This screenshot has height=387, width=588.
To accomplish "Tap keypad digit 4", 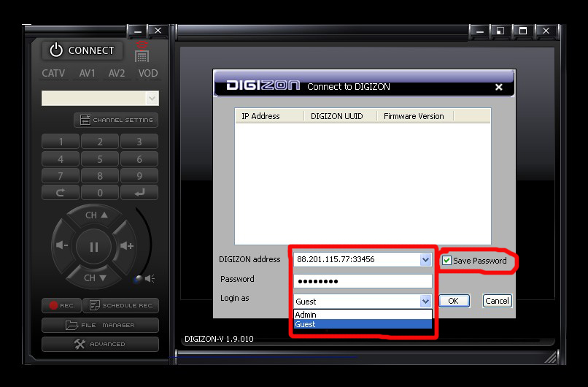I will point(61,159).
